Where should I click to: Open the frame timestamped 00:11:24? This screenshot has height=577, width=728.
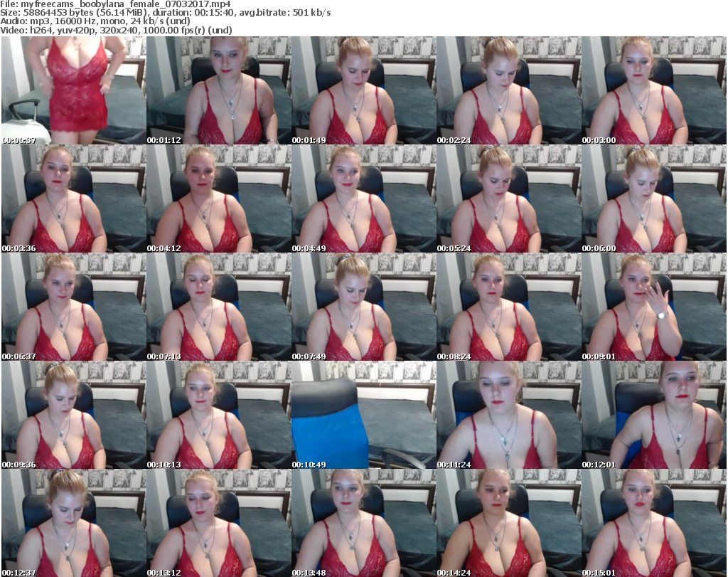[508, 415]
